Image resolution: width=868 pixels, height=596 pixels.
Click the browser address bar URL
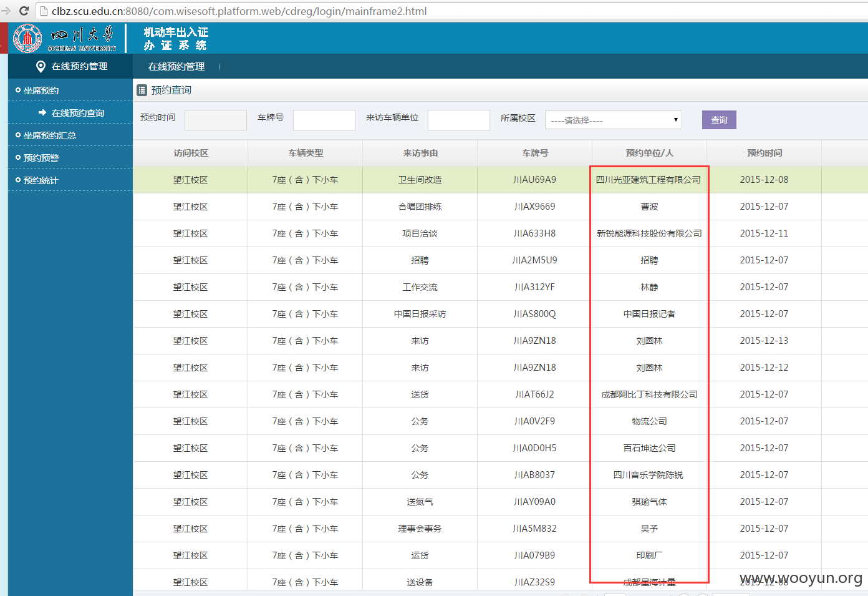point(239,11)
